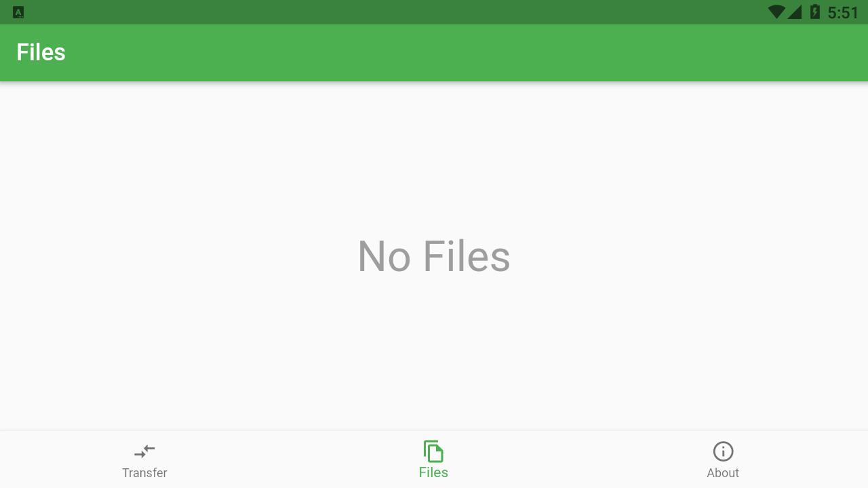This screenshot has height=488, width=868.
Task: Select the Files label in bottom navigation
Action: [x=433, y=472]
